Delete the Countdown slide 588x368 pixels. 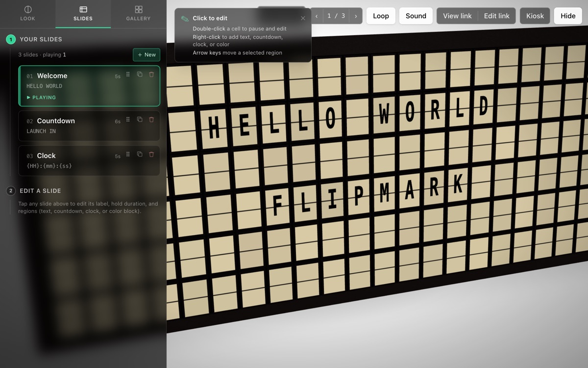pos(151,120)
